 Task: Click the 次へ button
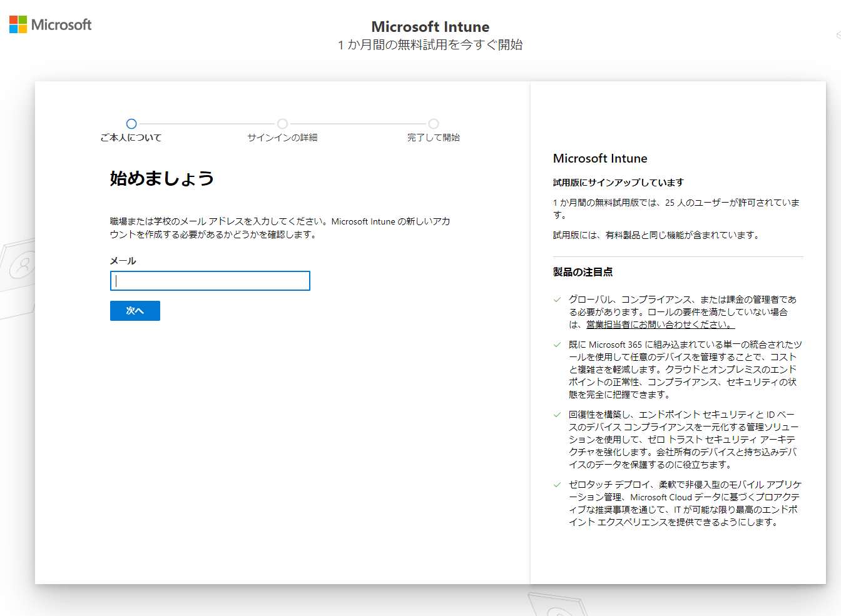click(135, 311)
